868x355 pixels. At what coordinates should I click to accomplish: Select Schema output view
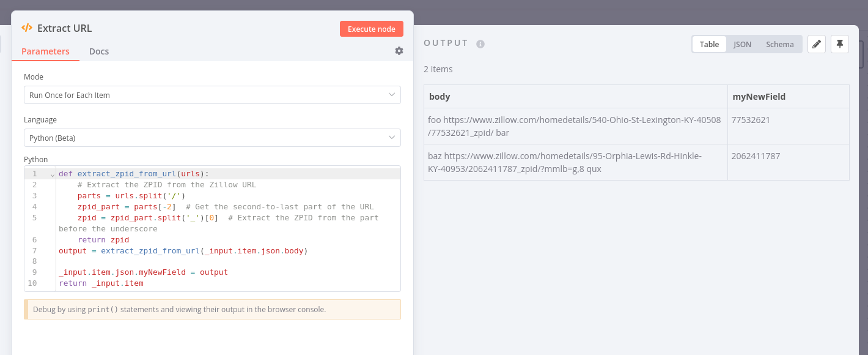click(780, 44)
